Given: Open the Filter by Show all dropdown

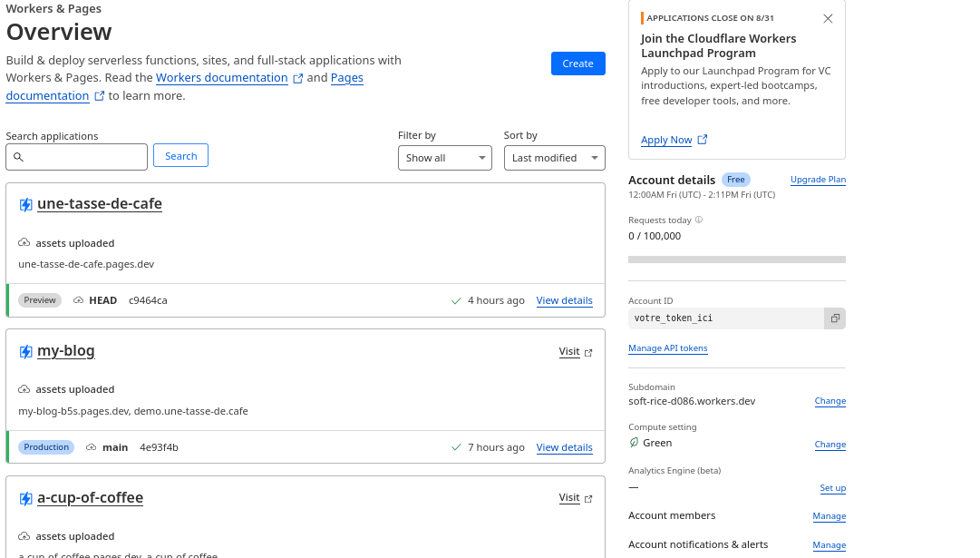Looking at the screenshot, I should click(x=445, y=158).
